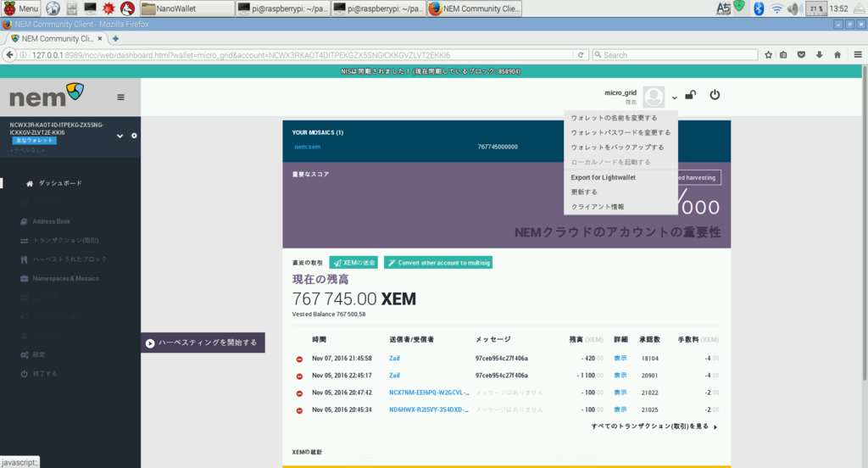Open the Zaif sender link on Nov 05 22:45:17 row
868x468 pixels.
point(394,376)
